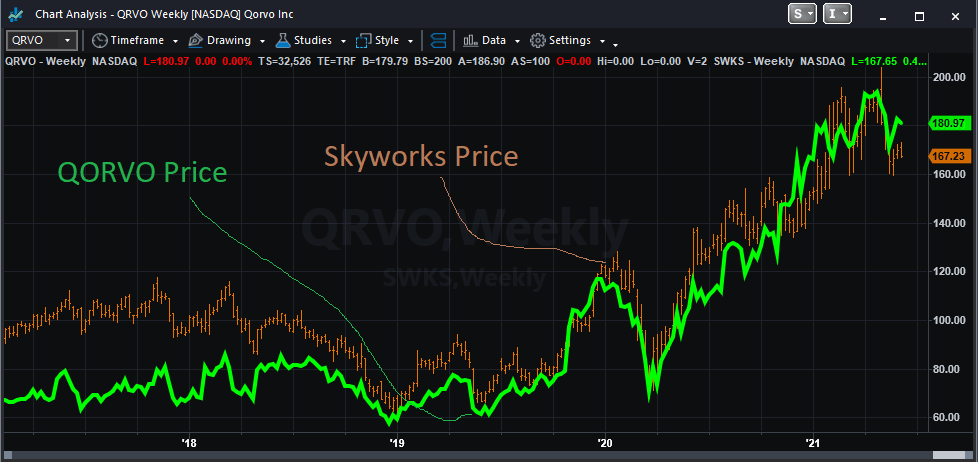This screenshot has height=462, width=978.
Task: Click the blue linked-windows icon in toolbar
Action: coord(438,41)
